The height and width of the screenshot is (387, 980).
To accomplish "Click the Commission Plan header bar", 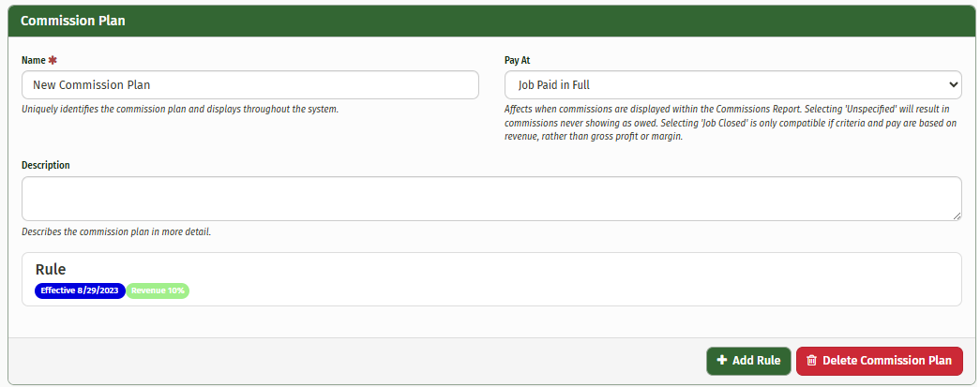I will tap(490, 21).
